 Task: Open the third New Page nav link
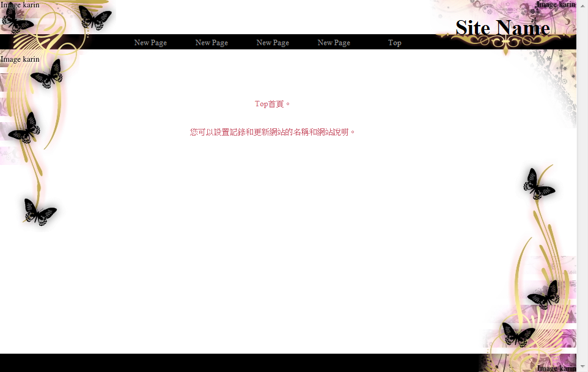click(x=273, y=43)
